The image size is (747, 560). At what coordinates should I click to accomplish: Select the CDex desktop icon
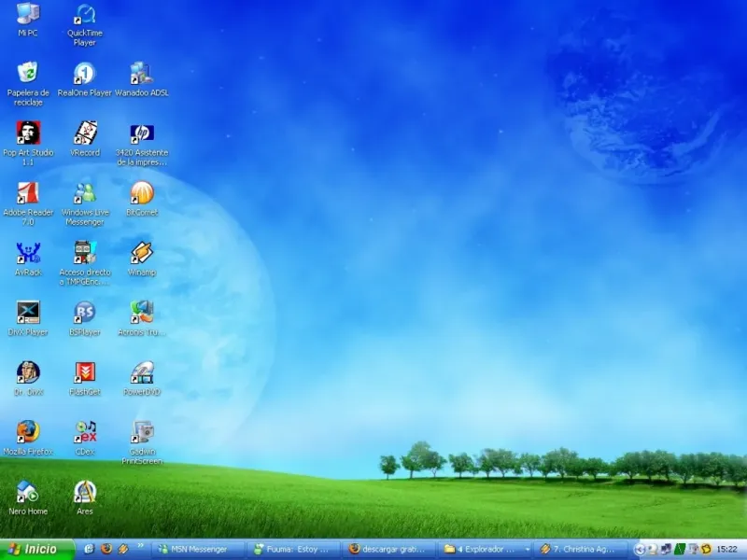click(x=85, y=438)
